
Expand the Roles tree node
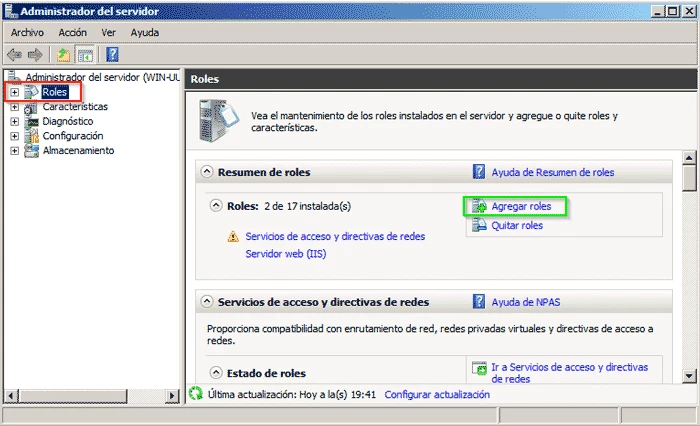(x=15, y=92)
